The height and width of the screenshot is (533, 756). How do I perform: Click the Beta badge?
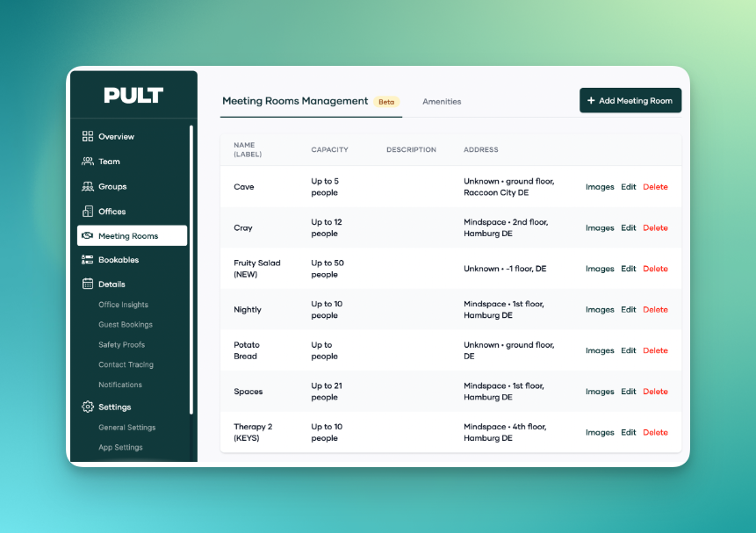tap(386, 102)
